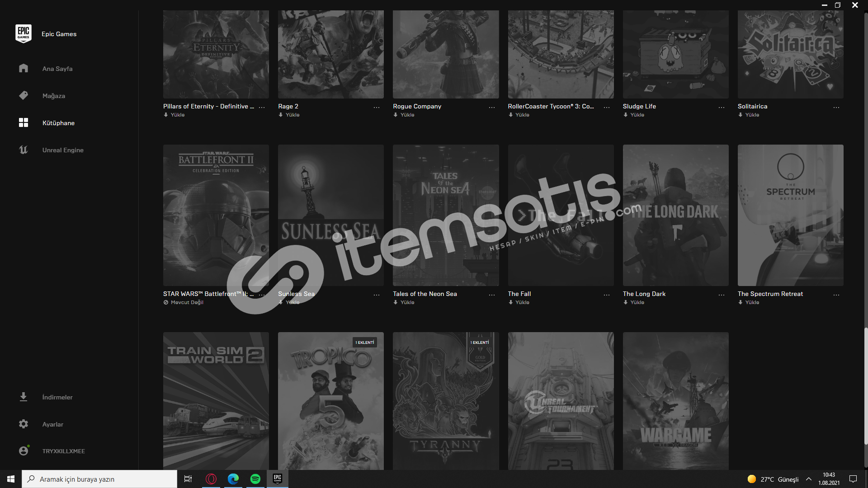This screenshot has width=868, height=488.
Task: Select the Kütüphane grid icon
Action: click(24, 122)
